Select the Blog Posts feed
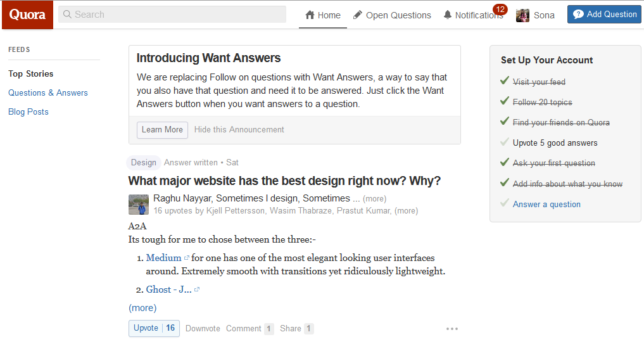The width and height of the screenshot is (644, 344). pyautogui.click(x=28, y=111)
